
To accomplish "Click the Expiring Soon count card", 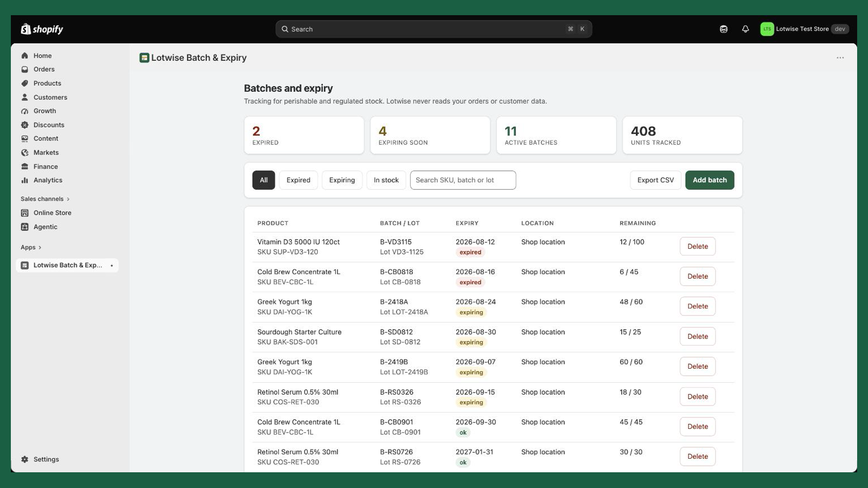I will (x=430, y=136).
